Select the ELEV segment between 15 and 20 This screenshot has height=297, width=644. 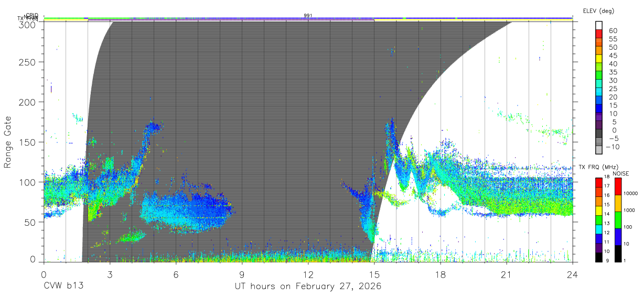click(x=599, y=101)
